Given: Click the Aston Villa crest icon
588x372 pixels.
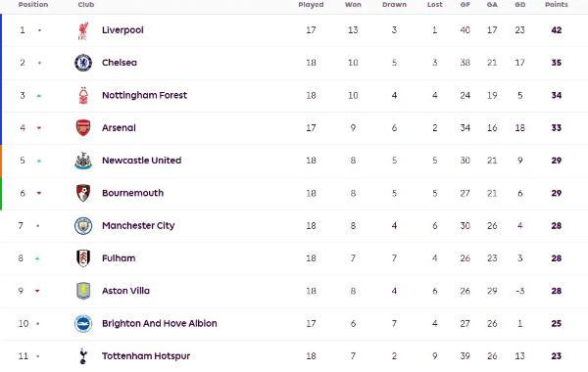Looking at the screenshot, I should (83, 291).
